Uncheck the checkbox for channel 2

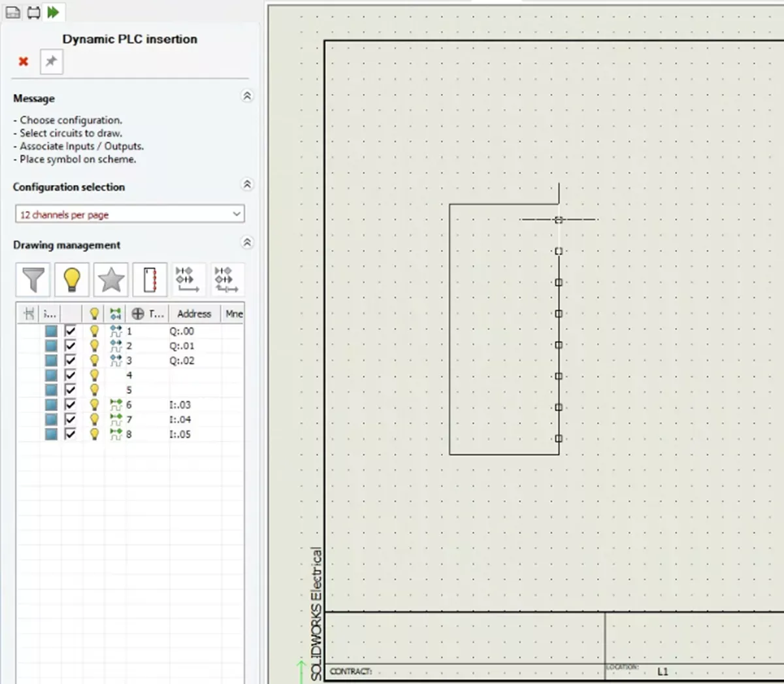click(71, 346)
